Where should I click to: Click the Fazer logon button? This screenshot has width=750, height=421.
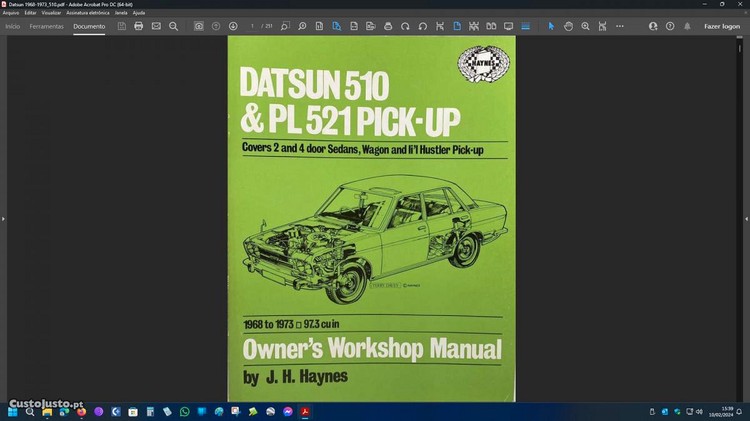click(x=722, y=26)
